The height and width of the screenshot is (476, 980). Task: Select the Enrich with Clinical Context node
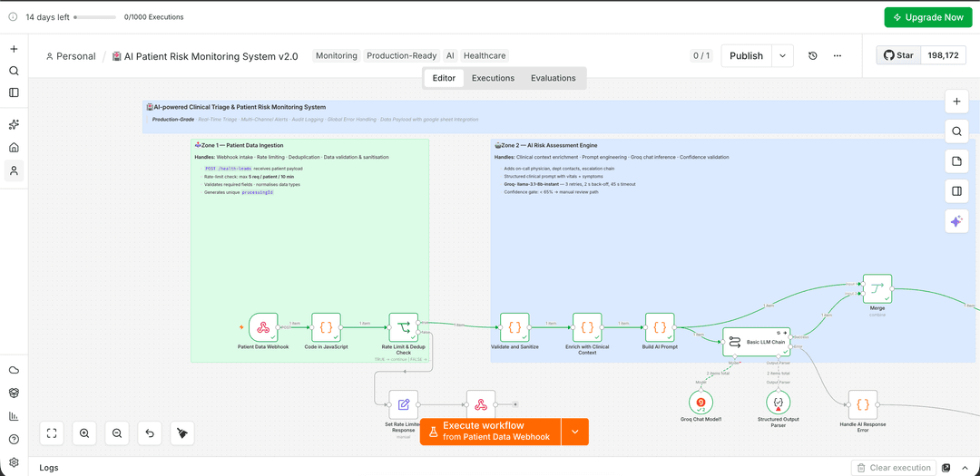[x=587, y=327]
